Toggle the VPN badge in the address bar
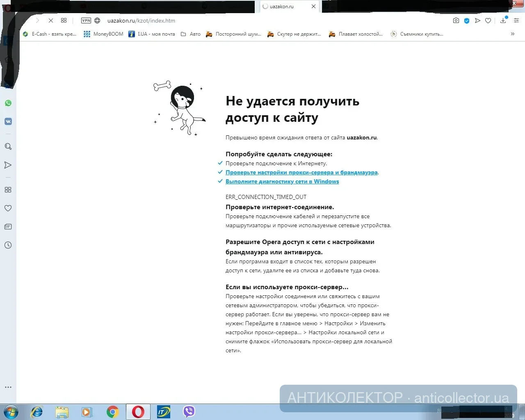The width and height of the screenshot is (525, 420). [x=86, y=21]
